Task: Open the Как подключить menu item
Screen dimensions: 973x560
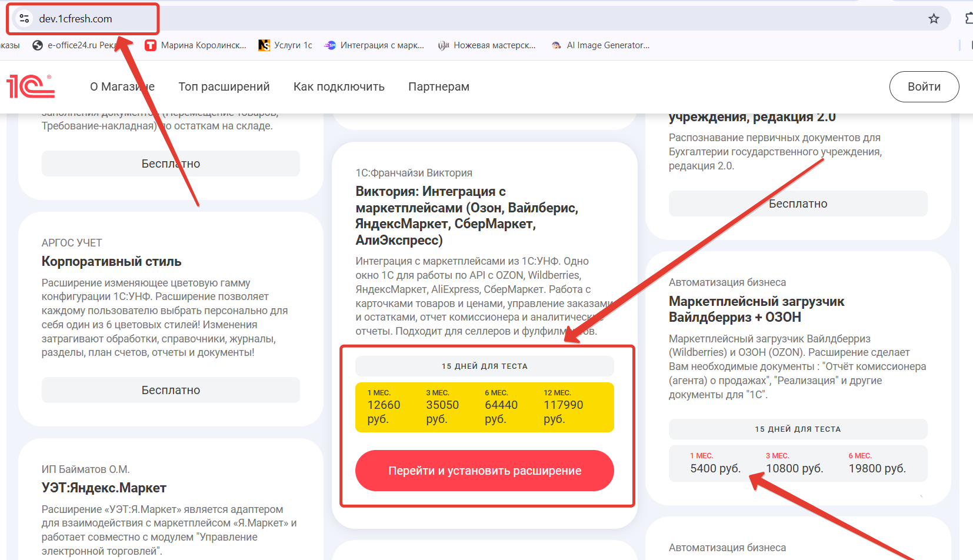Action: [x=339, y=87]
